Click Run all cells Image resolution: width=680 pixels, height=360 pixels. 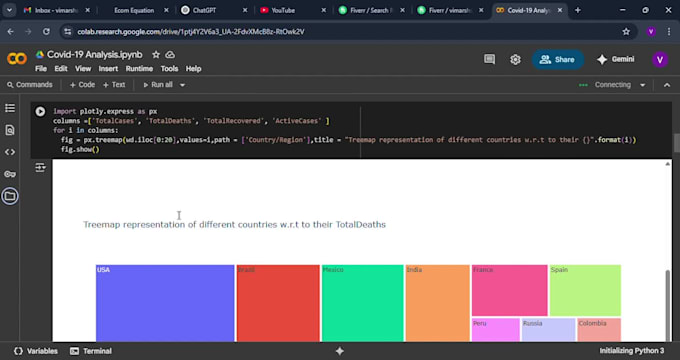158,85
